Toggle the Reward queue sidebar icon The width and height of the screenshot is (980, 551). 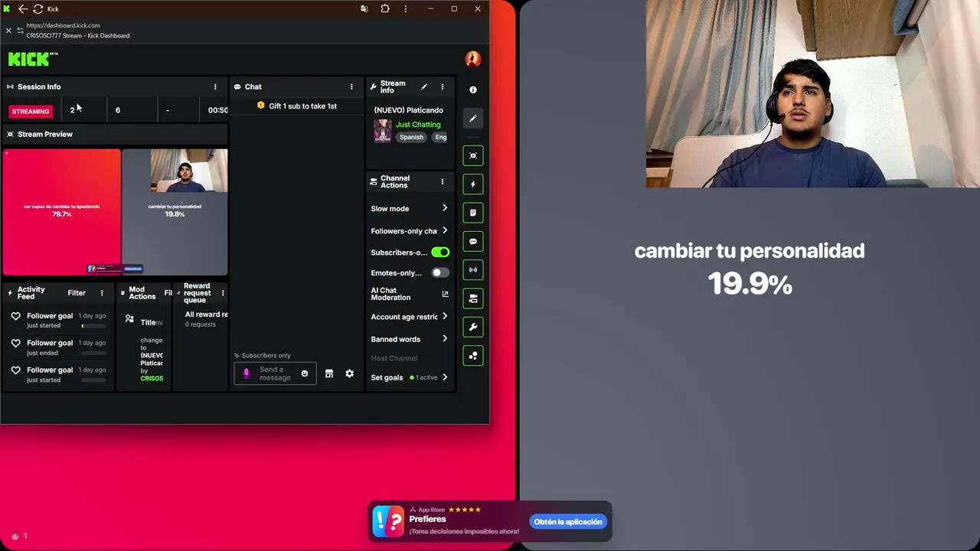point(473,356)
